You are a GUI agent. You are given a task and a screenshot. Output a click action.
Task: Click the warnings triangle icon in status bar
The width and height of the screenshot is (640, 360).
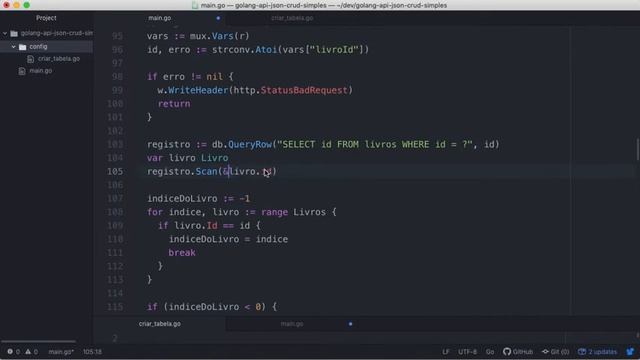coord(28,351)
